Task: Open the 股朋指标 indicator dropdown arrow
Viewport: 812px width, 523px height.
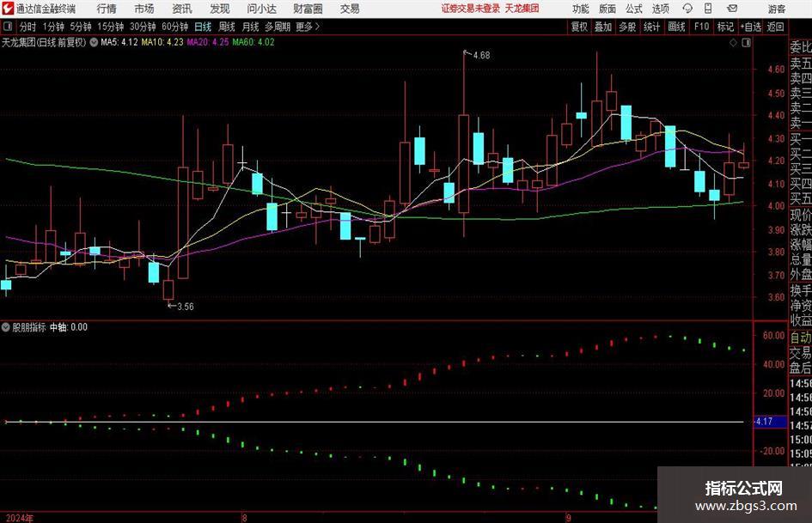Action: coord(6,327)
